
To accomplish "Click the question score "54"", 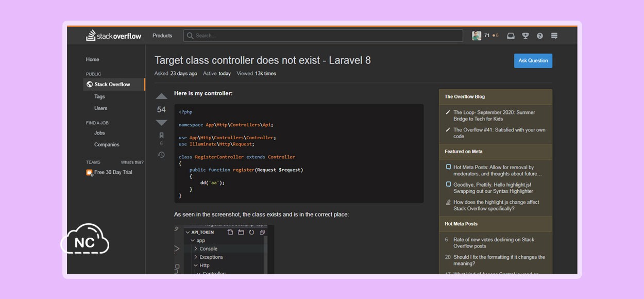I will pos(161,109).
